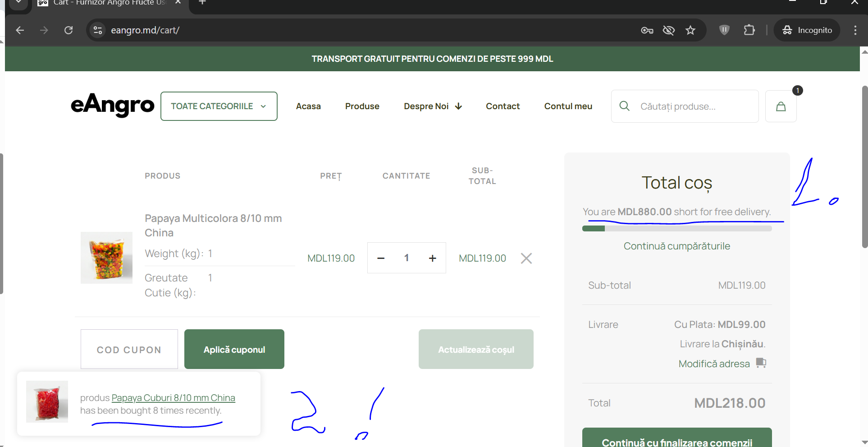Increase quantity with plus button
868x447 pixels.
click(432, 258)
